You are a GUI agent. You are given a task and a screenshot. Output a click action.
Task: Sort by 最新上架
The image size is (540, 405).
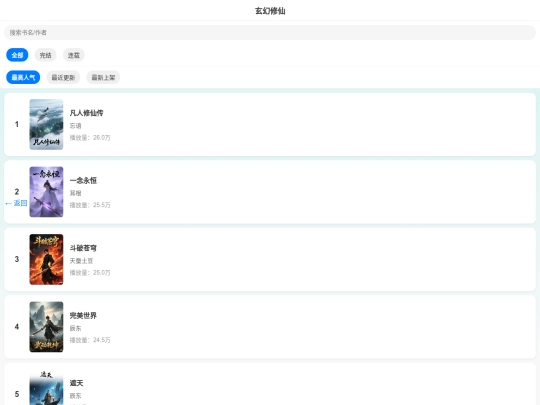click(103, 77)
